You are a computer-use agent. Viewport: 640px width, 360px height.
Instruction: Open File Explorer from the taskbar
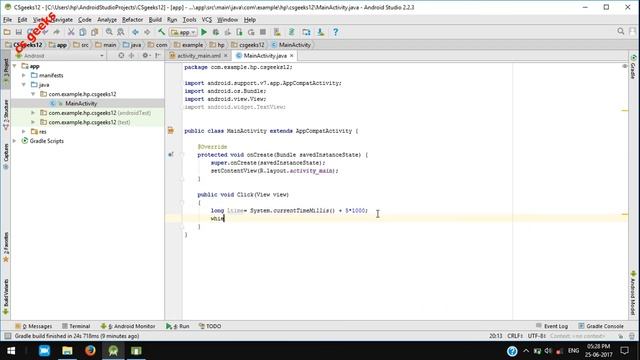click(67, 351)
